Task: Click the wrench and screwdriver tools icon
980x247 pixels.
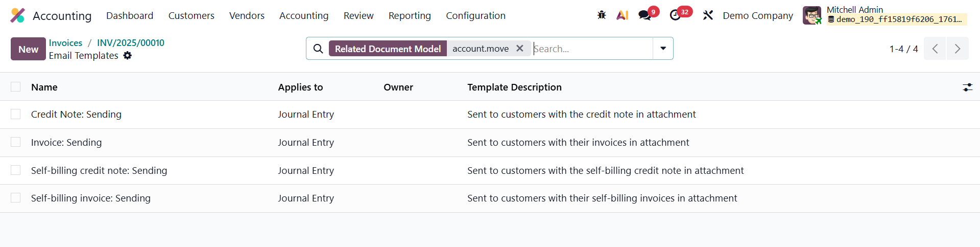Action: tap(708, 15)
